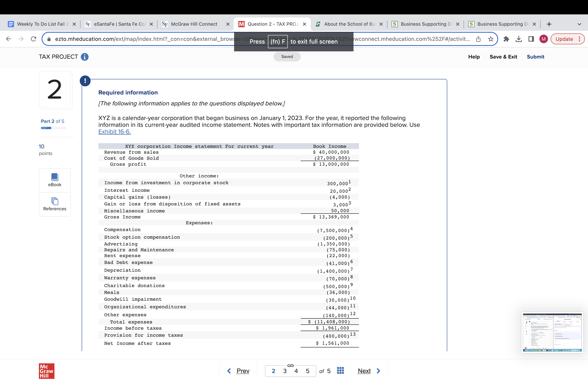The width and height of the screenshot is (588, 382).
Task: Click the TAX PROJECT info icon
Action: tap(85, 57)
